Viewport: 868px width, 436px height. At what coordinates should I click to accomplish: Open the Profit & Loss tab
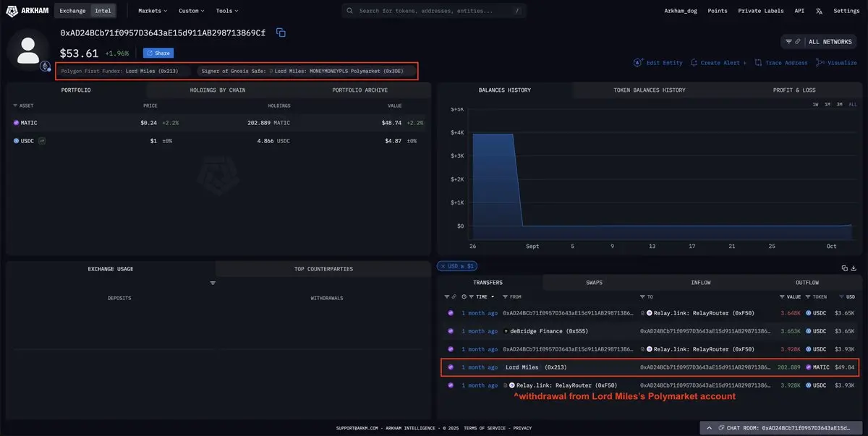(794, 90)
